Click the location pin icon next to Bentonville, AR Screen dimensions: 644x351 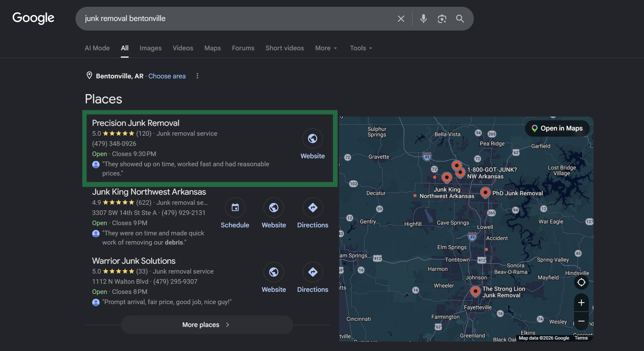pyautogui.click(x=89, y=76)
